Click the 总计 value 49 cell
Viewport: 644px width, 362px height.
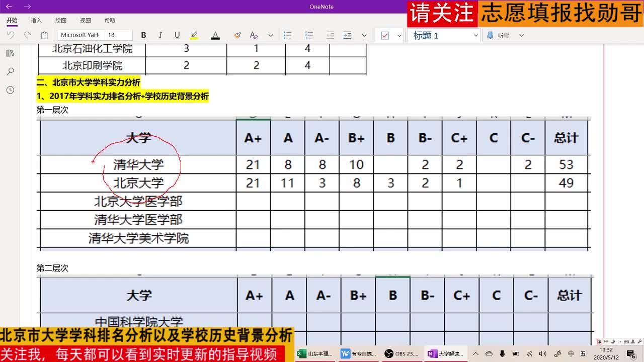(566, 183)
